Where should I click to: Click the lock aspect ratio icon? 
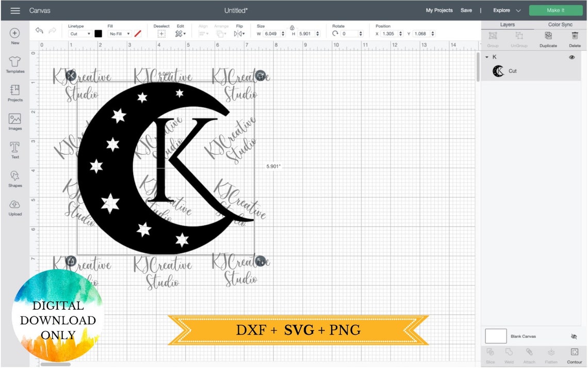click(x=292, y=28)
